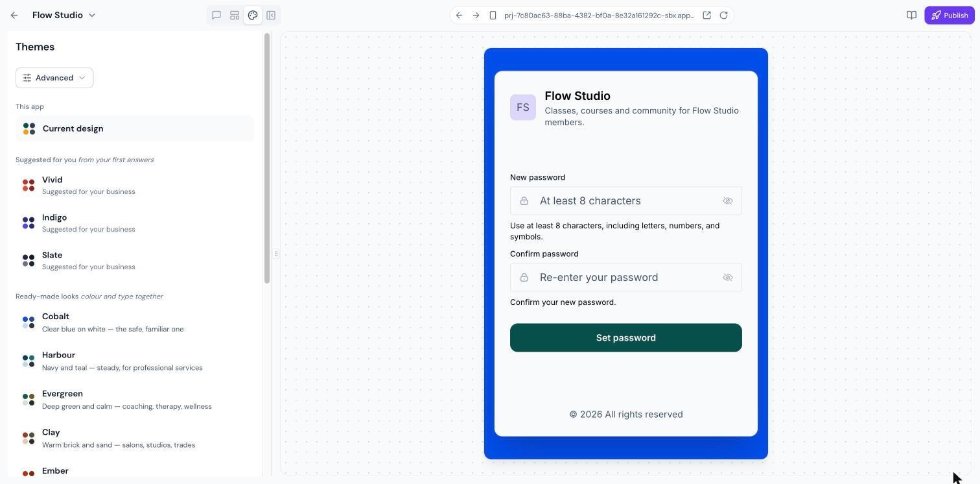This screenshot has height=484, width=980.
Task: Choose the Cobalt ready-made look
Action: 135,322
